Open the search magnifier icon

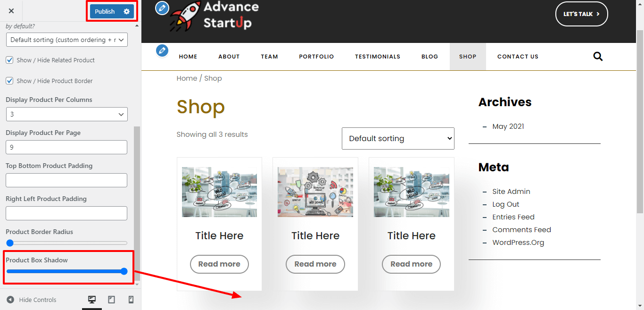598,57
